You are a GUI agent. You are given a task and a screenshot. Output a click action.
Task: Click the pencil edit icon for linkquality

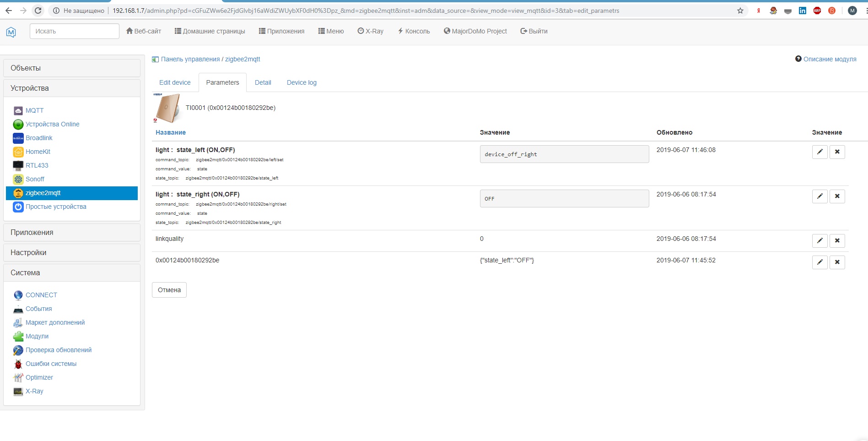pos(819,241)
